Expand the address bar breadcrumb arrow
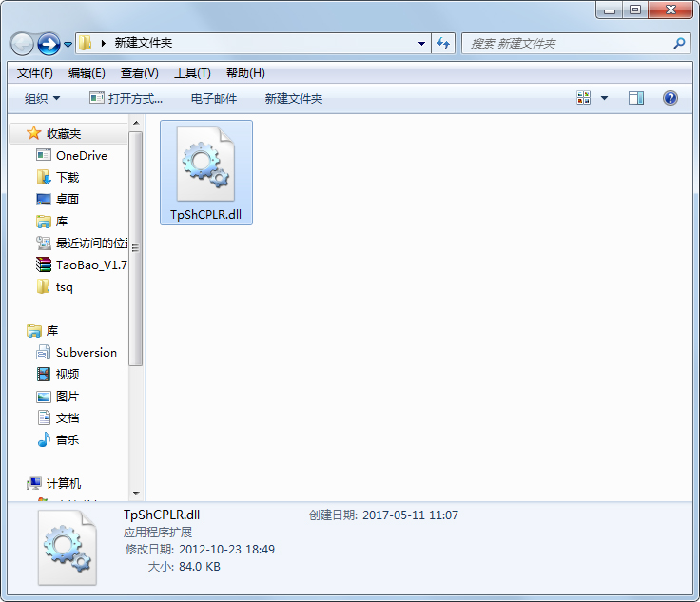 [103, 44]
